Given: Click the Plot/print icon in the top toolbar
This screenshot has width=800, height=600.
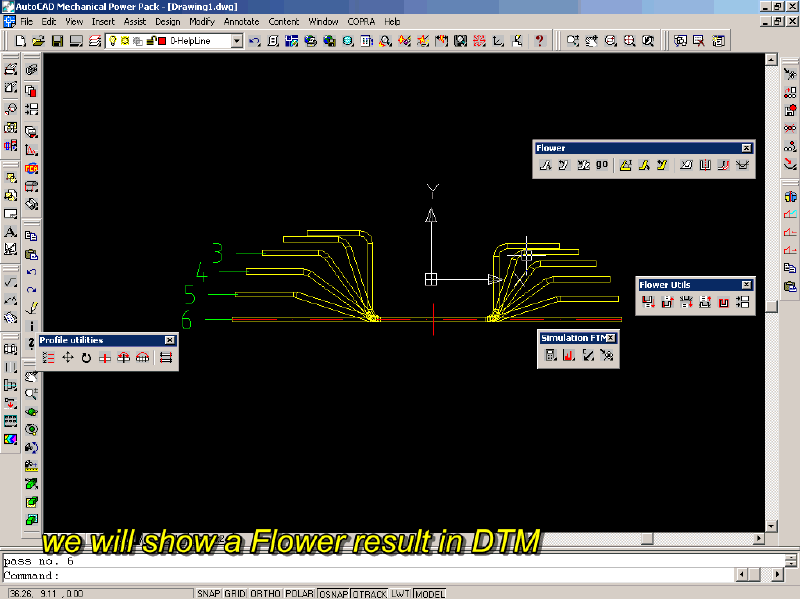Looking at the screenshot, I should 77,41.
